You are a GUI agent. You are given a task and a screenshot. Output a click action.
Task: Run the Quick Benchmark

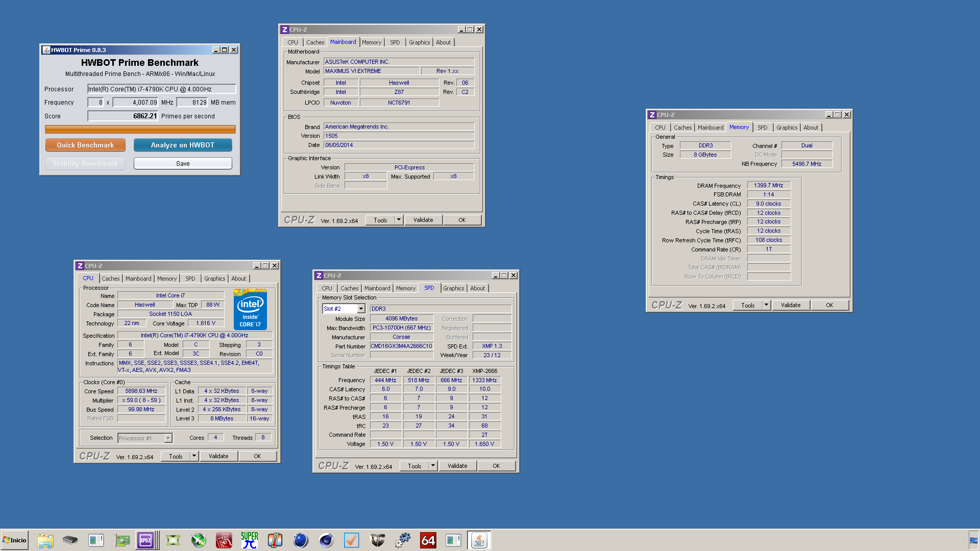(85, 145)
